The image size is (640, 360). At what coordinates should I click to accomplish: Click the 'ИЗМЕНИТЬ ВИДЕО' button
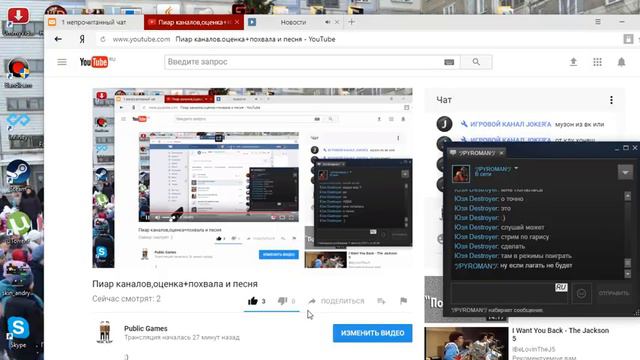(x=372, y=333)
